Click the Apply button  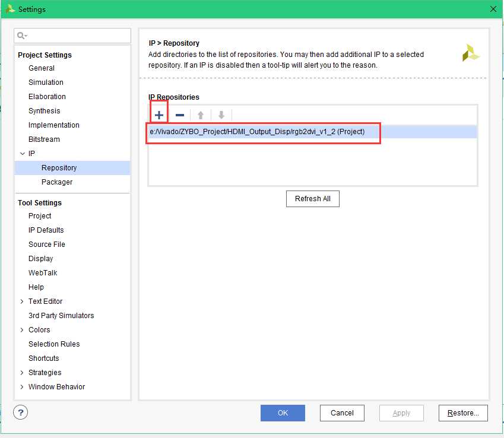401,413
